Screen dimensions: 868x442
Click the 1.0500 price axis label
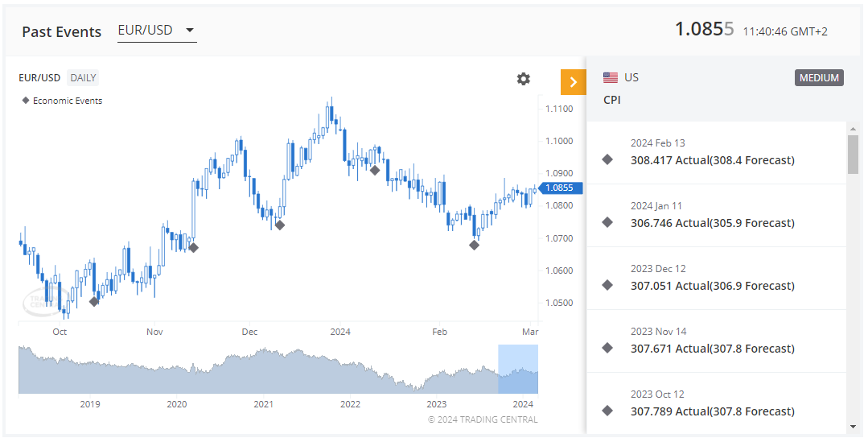(559, 303)
